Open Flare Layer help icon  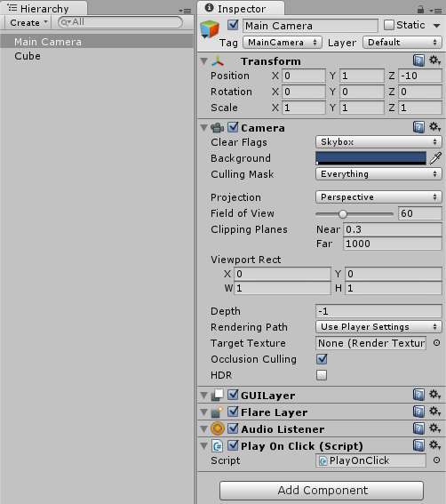418,412
